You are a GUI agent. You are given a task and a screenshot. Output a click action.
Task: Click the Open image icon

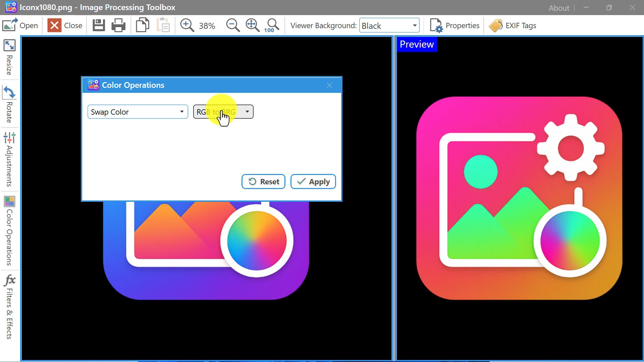pos(10,25)
